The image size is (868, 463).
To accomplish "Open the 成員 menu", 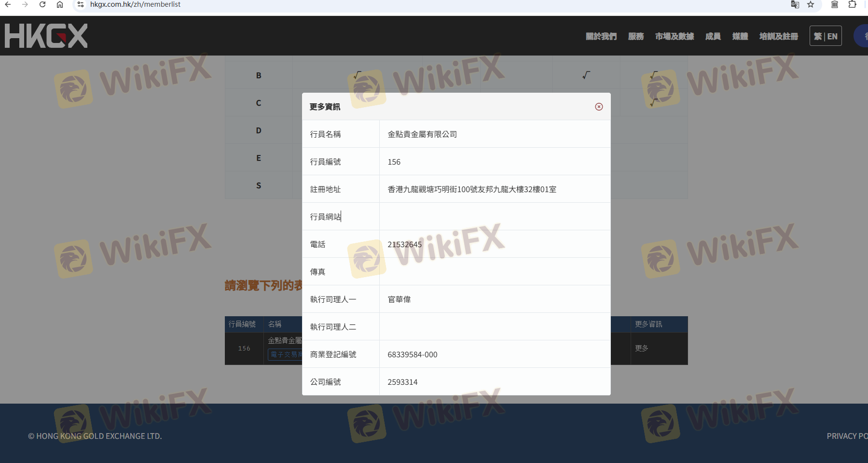I will coord(713,36).
